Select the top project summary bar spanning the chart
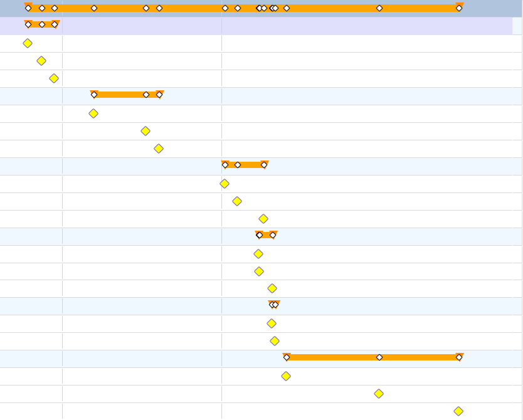523x420 pixels. (x=243, y=8)
